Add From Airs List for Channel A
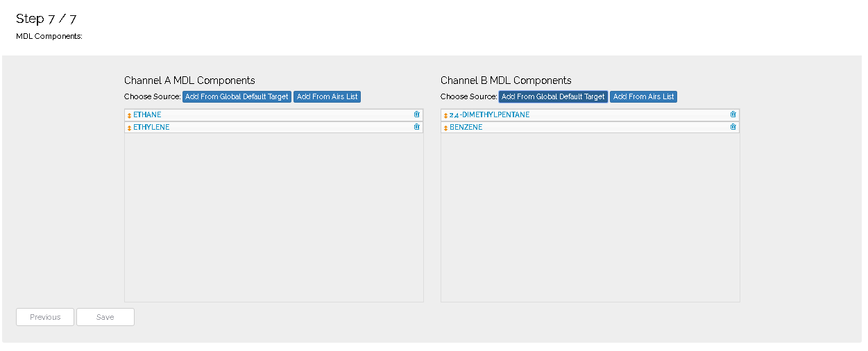868x351 pixels. coord(327,96)
